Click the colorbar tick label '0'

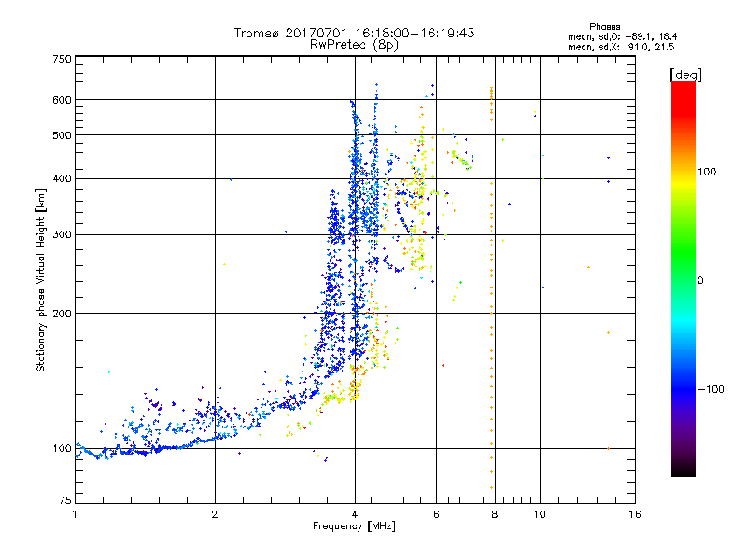coord(700,281)
